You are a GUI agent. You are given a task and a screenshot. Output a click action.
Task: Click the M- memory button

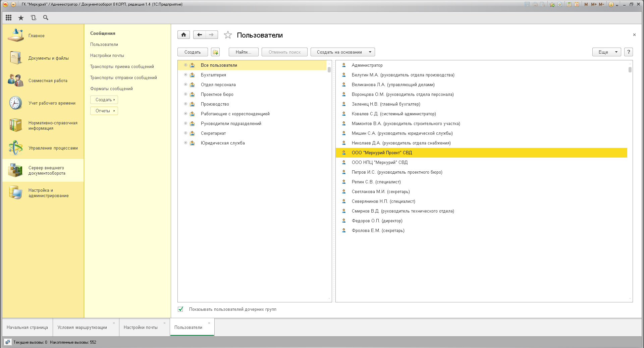(601, 4)
